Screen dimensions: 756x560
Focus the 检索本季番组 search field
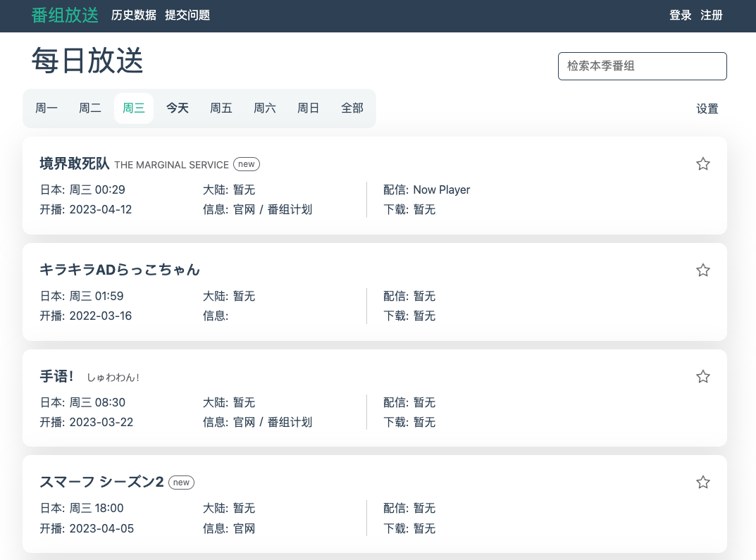pyautogui.click(x=643, y=66)
